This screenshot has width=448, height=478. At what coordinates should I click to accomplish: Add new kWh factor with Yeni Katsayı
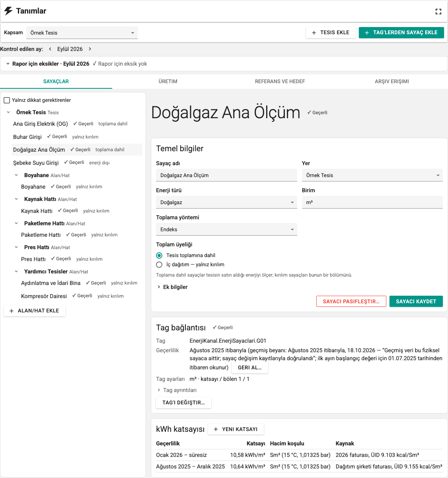(x=236, y=429)
